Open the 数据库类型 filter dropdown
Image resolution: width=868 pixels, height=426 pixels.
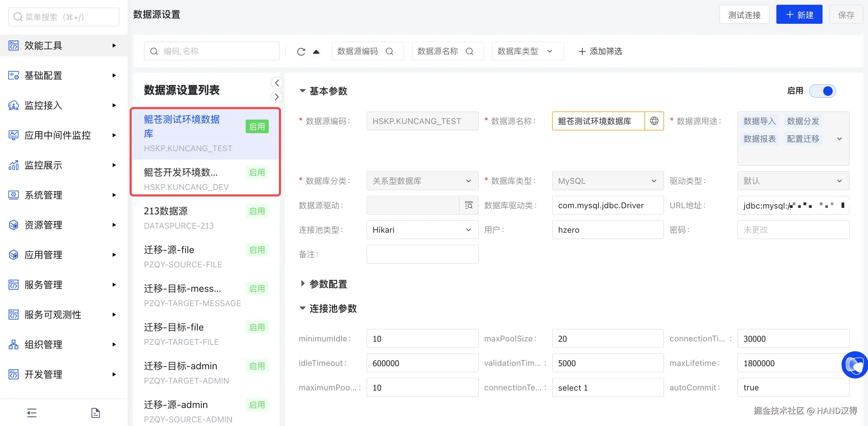tap(527, 51)
